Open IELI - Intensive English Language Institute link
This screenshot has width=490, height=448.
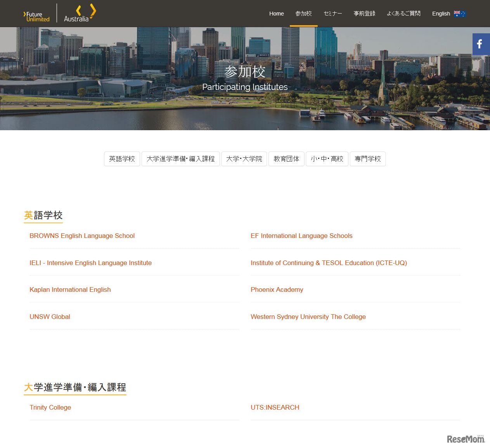pyautogui.click(x=90, y=263)
